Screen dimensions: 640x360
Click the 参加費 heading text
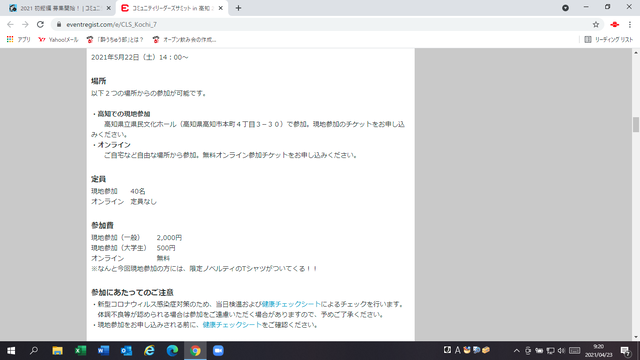pos(102,225)
